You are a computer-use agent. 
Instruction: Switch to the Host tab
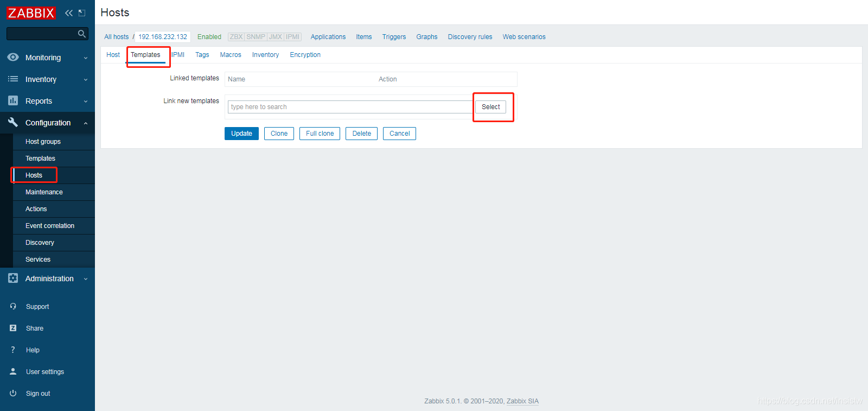113,55
